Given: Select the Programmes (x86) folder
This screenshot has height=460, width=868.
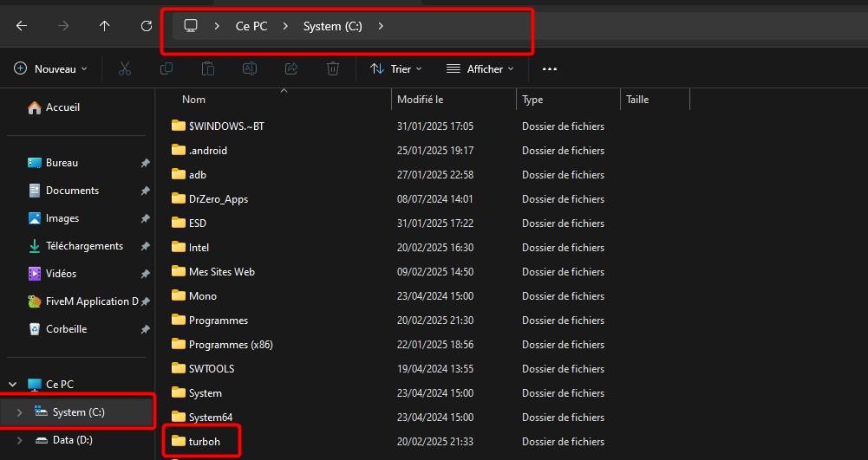Looking at the screenshot, I should (222, 345).
